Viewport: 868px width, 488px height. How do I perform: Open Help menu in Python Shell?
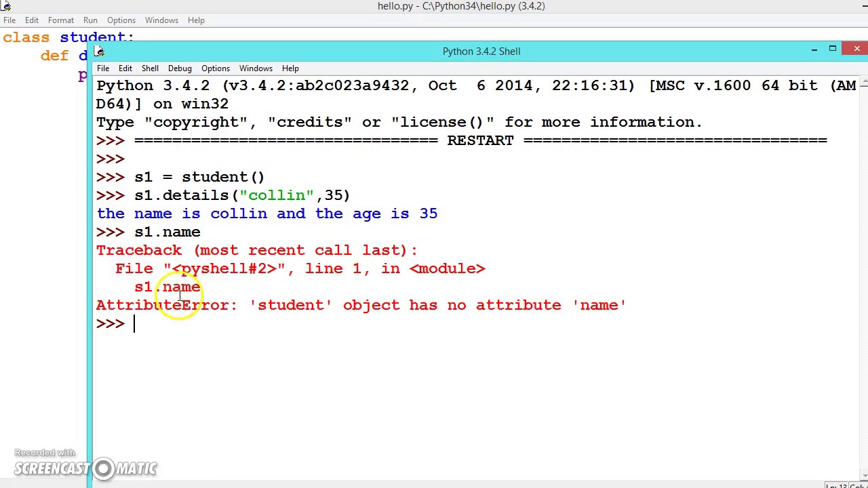(x=290, y=68)
